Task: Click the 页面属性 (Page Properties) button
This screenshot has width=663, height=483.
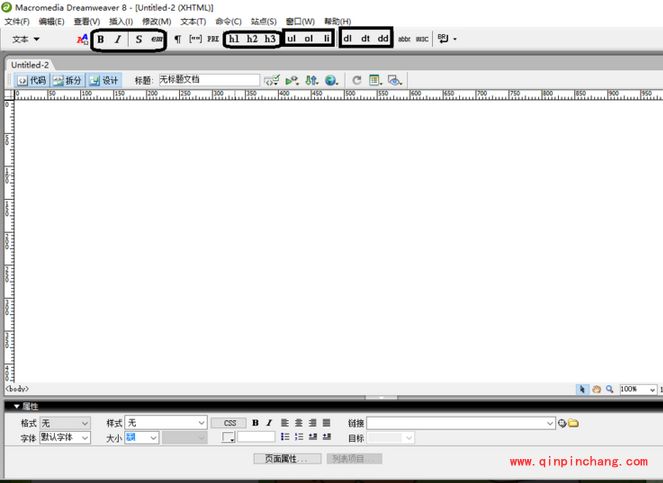Action: click(287, 458)
